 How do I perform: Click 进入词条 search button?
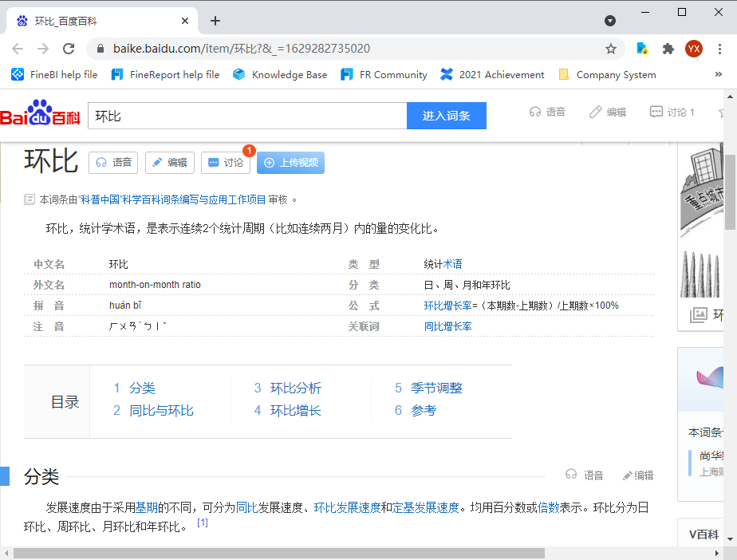(446, 116)
